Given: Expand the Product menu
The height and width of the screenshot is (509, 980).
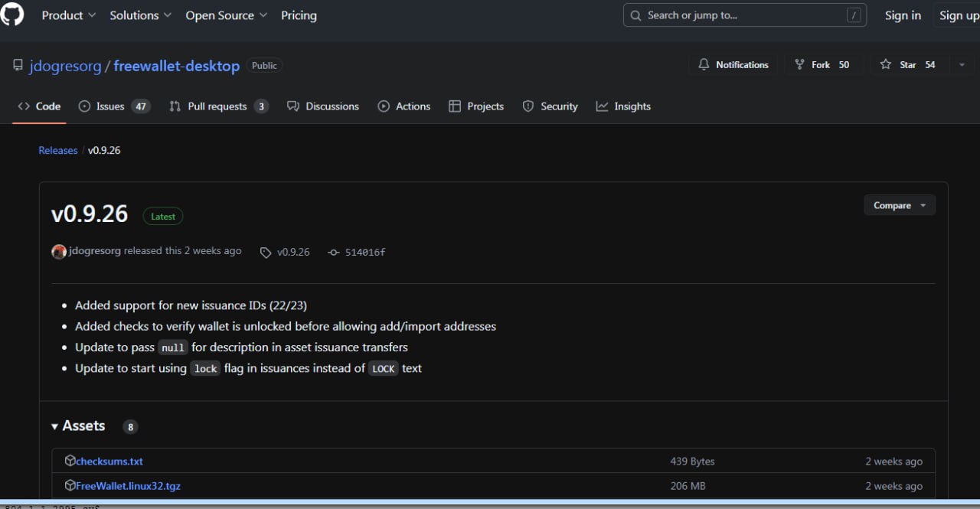Looking at the screenshot, I should coord(69,15).
